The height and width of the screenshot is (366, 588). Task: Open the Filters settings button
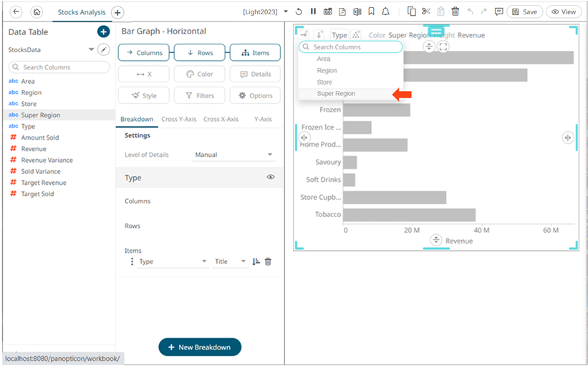tap(199, 95)
